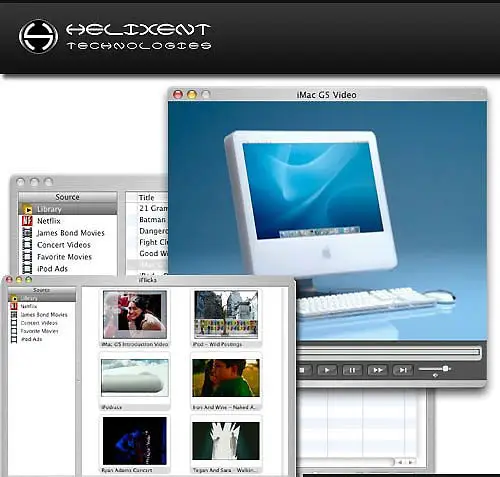Click the iMac G5 Video title bar text
The width and height of the screenshot is (500, 477).
tap(326, 95)
